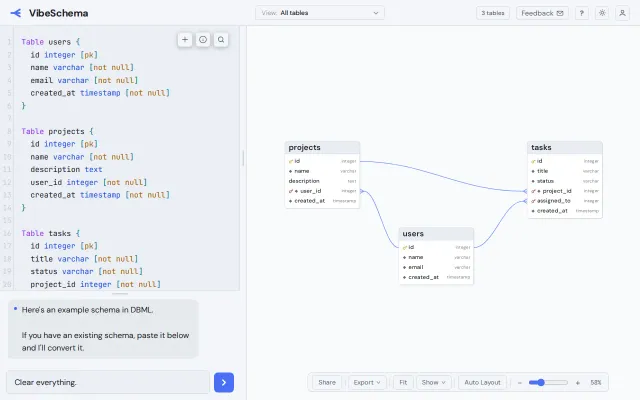Click the chat message 'Here's an example schema'

tap(103, 329)
